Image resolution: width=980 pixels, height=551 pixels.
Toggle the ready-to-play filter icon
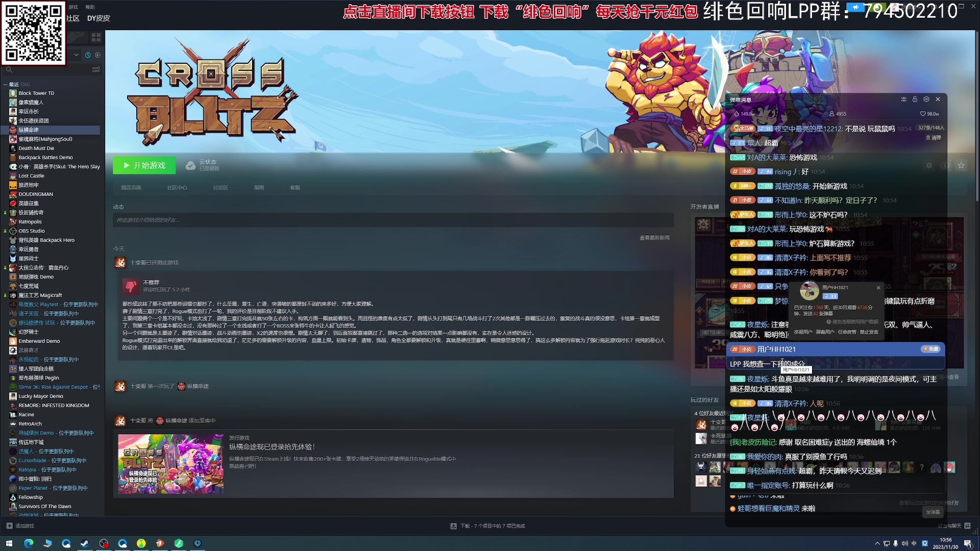(x=97, y=55)
